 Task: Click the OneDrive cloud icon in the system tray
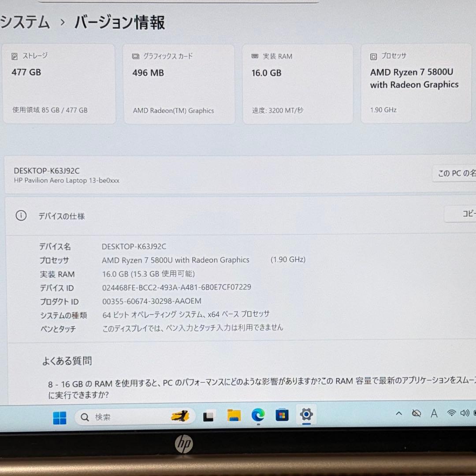pos(416,413)
